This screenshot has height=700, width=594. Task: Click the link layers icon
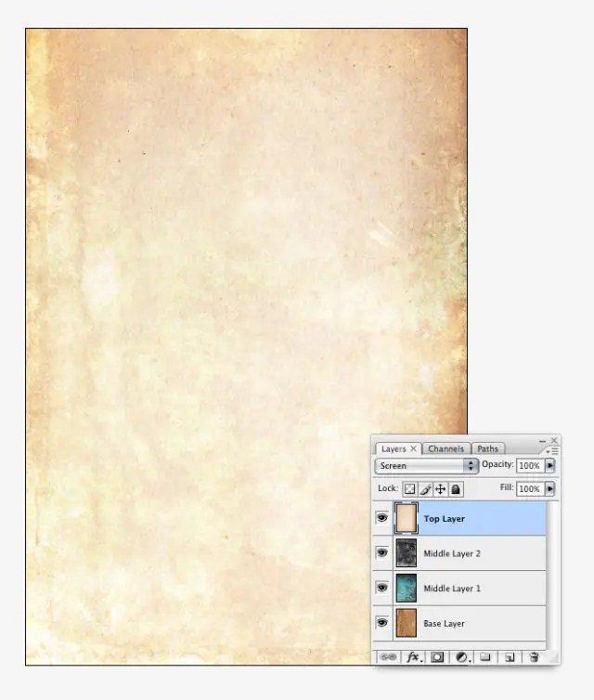(388, 657)
